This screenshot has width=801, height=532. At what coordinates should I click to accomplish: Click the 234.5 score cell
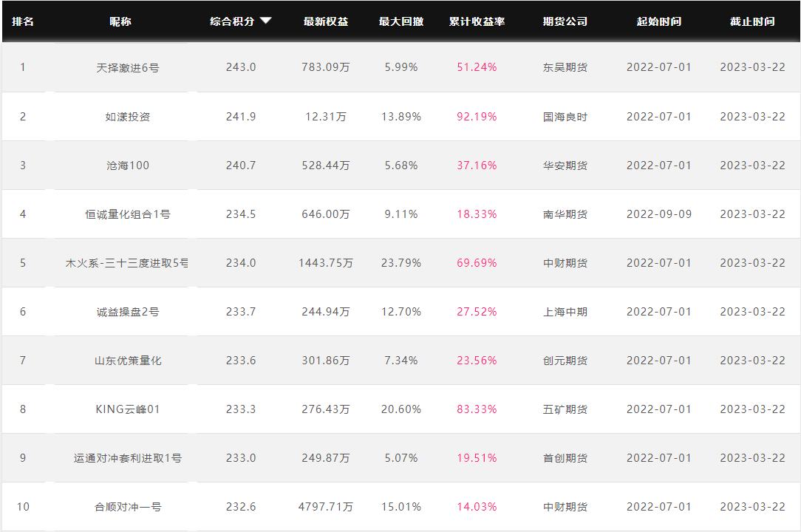(x=241, y=214)
